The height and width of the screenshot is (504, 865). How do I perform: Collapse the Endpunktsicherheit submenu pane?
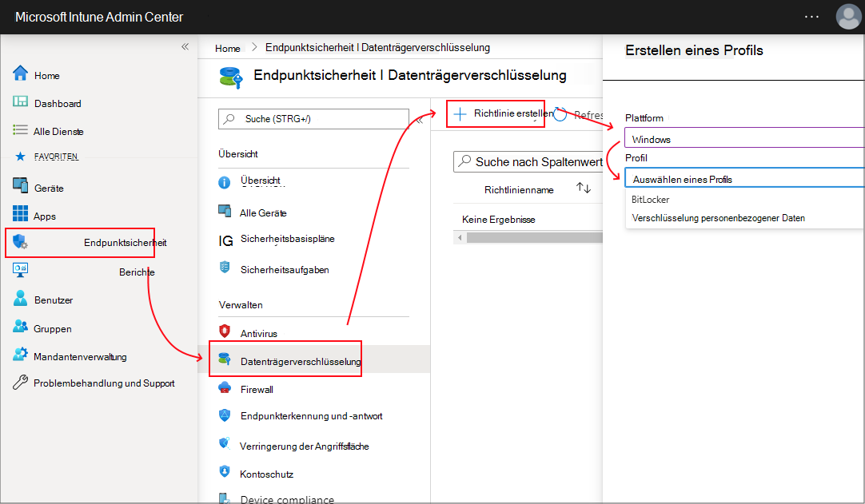pos(420,120)
